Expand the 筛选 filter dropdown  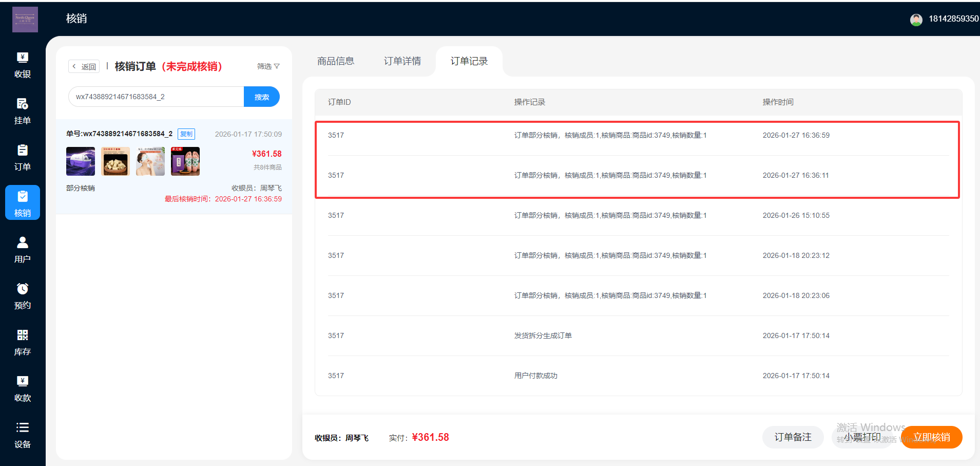coord(268,66)
